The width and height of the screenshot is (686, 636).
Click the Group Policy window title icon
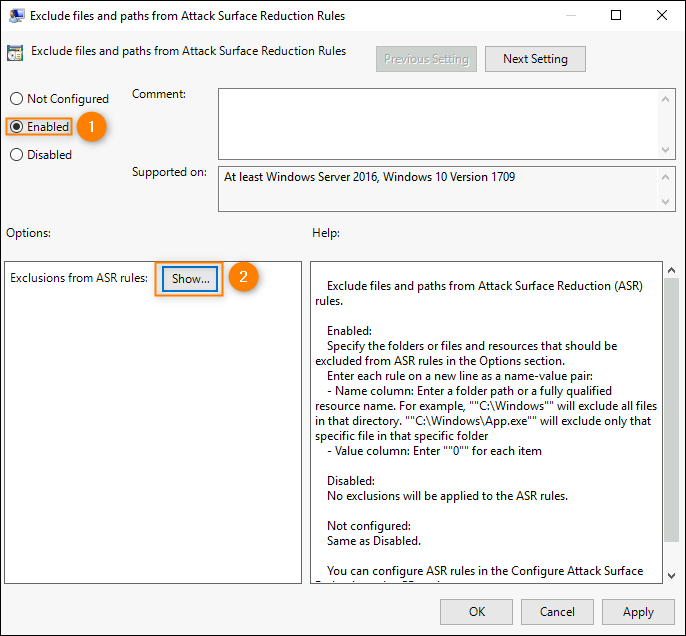point(16,16)
